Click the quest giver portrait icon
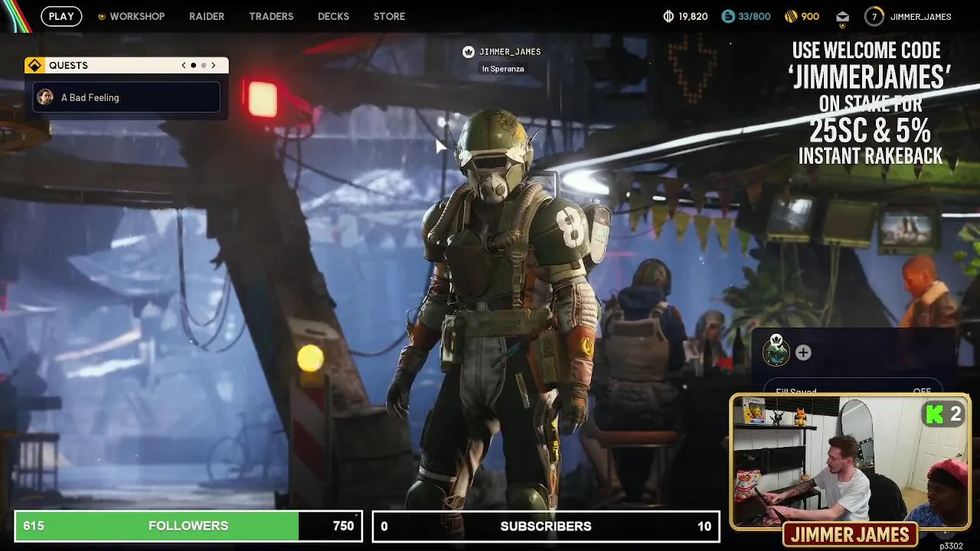980x551 pixels. (x=45, y=97)
